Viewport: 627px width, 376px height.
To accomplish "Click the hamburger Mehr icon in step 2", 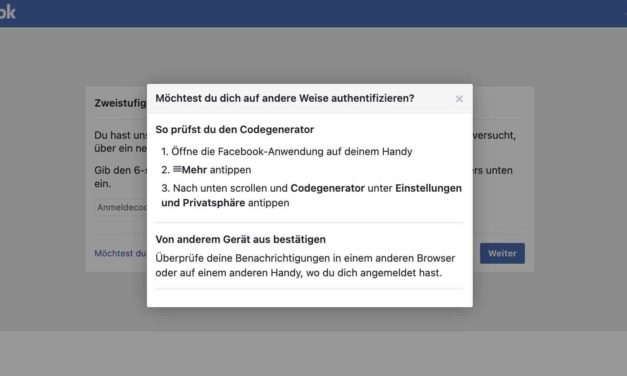I will [x=177, y=169].
